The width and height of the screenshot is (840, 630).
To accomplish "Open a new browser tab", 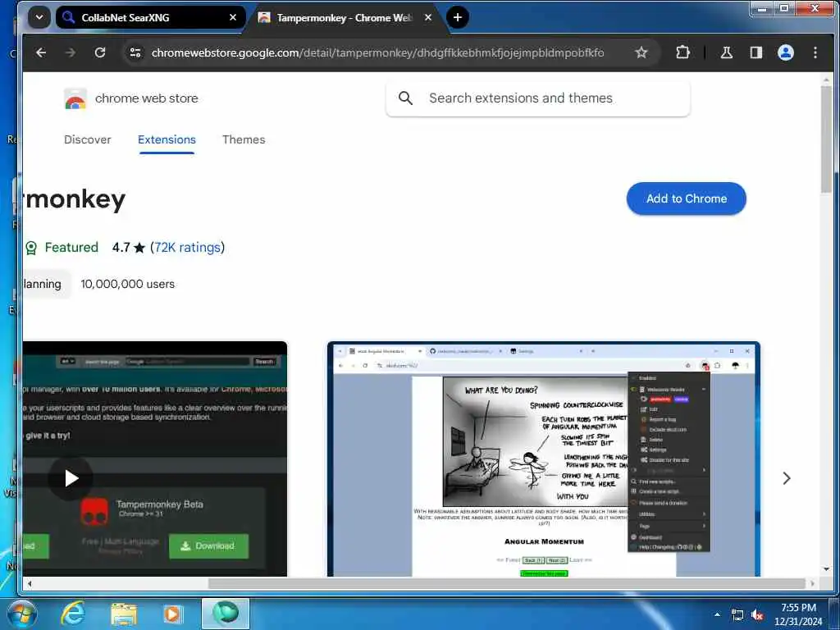I will click(458, 17).
